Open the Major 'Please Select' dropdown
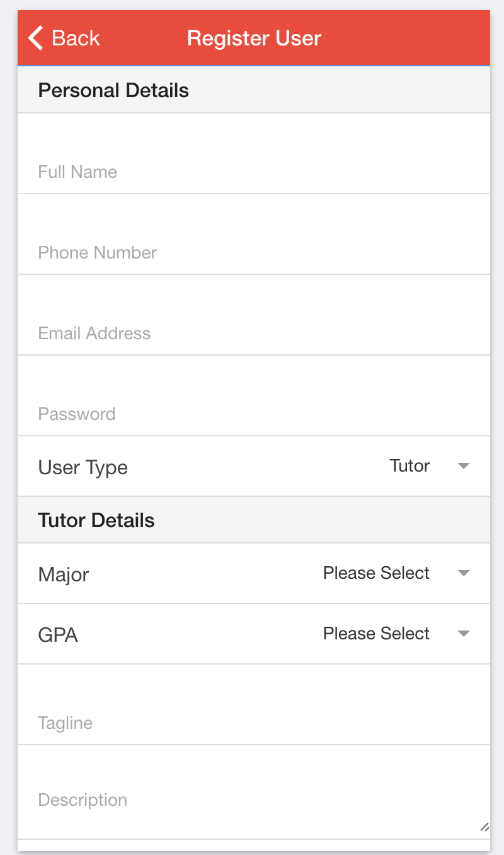Image resolution: width=504 pixels, height=855 pixels. [x=376, y=573]
